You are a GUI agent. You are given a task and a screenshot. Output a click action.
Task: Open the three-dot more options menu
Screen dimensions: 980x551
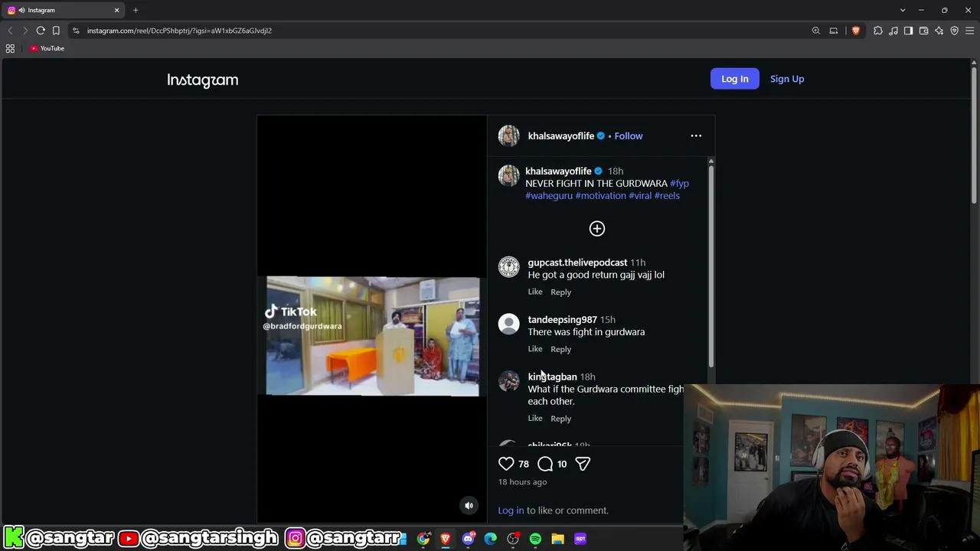(x=696, y=135)
